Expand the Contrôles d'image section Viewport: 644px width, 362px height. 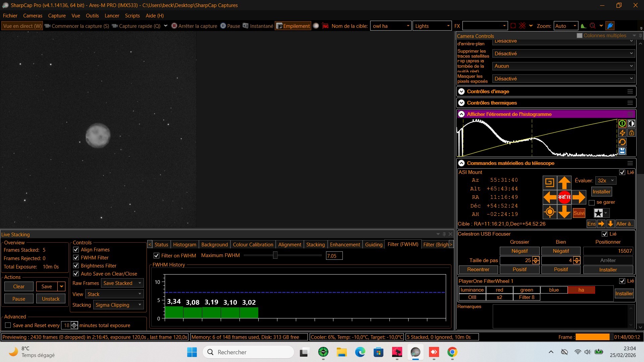(462, 92)
